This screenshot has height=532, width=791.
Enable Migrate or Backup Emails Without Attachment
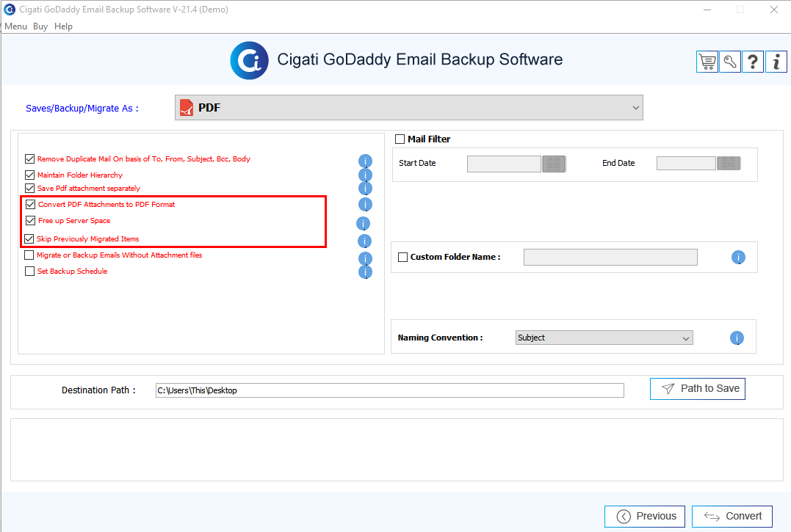(x=29, y=255)
